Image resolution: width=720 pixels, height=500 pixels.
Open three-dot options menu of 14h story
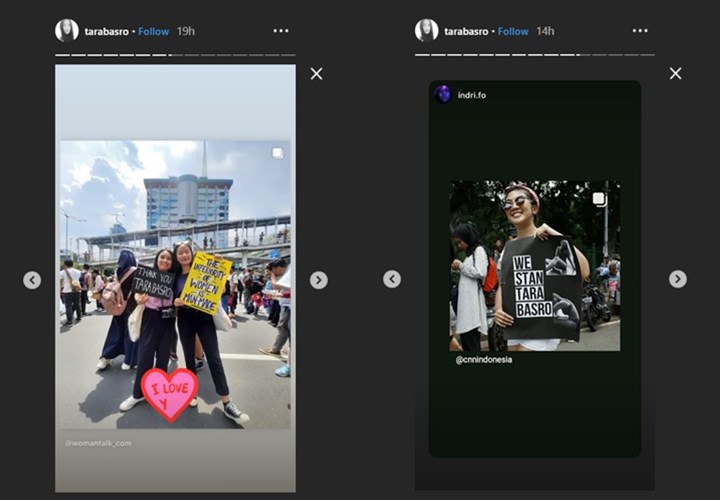coord(641,31)
